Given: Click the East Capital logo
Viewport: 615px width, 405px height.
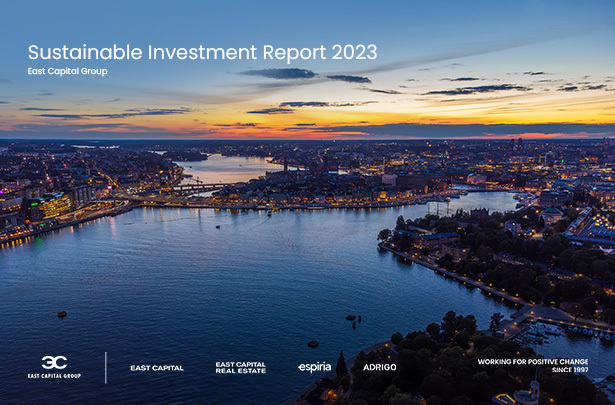Looking at the screenshot, I should [x=157, y=368].
